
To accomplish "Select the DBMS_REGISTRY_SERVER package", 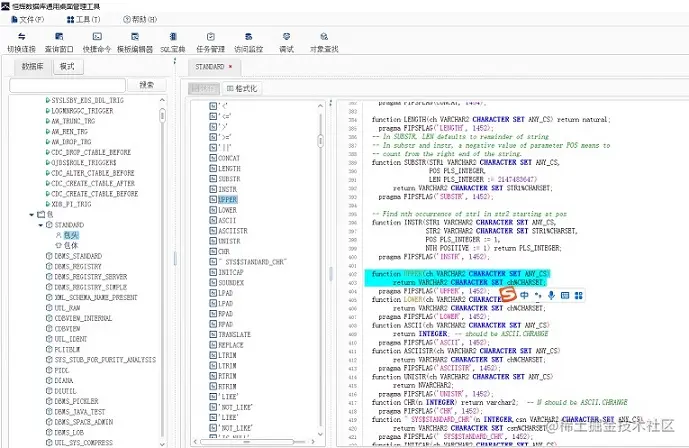I will 91,277.
